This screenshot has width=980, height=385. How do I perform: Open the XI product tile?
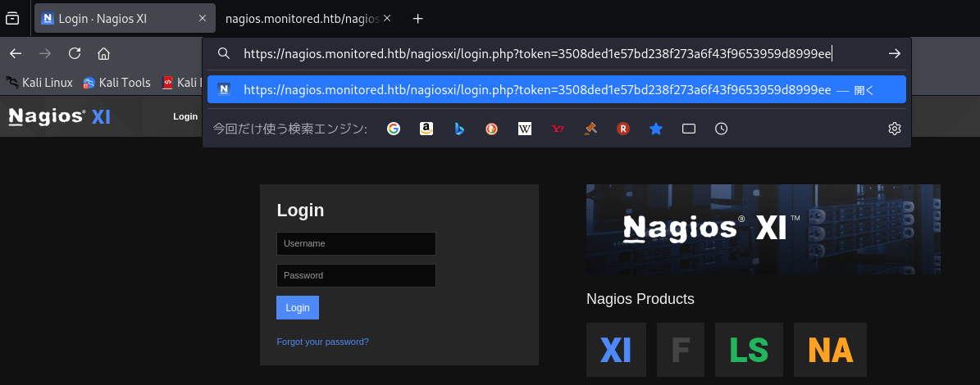click(x=616, y=350)
